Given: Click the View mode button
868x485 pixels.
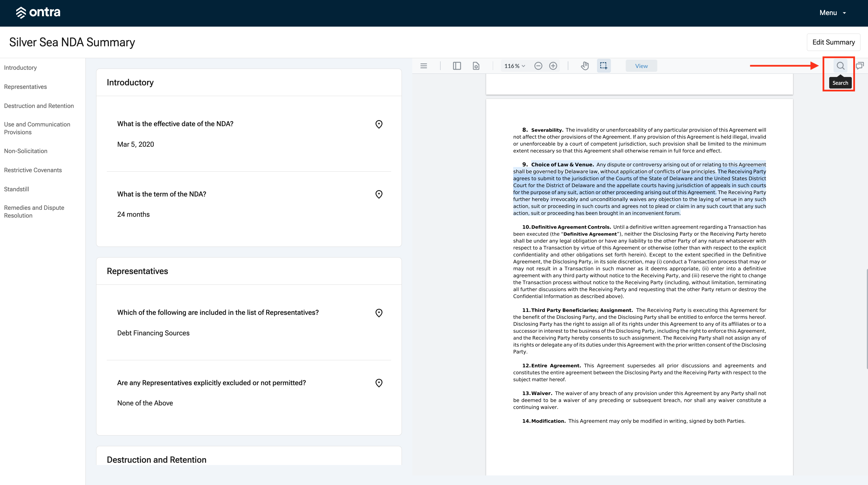Looking at the screenshot, I should [641, 66].
